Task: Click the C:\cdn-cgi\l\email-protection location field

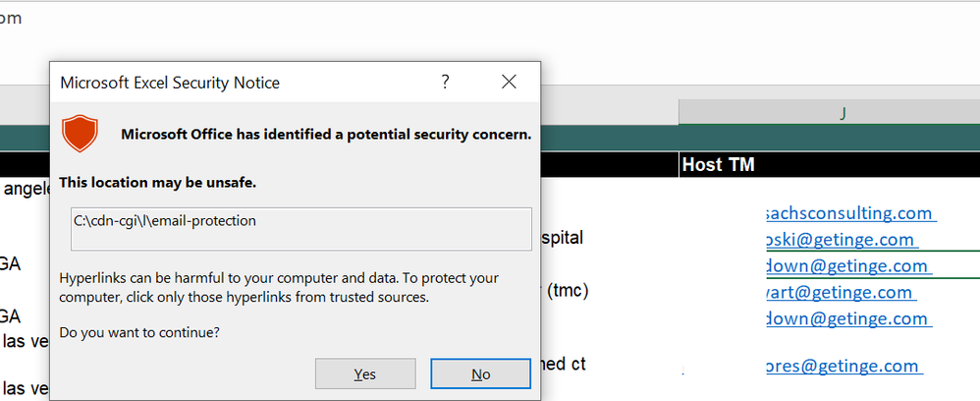Action: pyautogui.click(x=302, y=222)
